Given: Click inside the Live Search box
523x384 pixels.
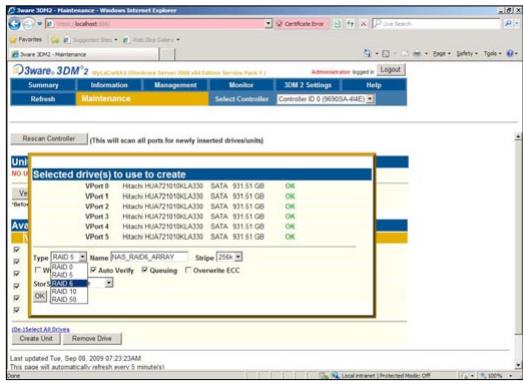Looking at the screenshot, I should (x=436, y=24).
